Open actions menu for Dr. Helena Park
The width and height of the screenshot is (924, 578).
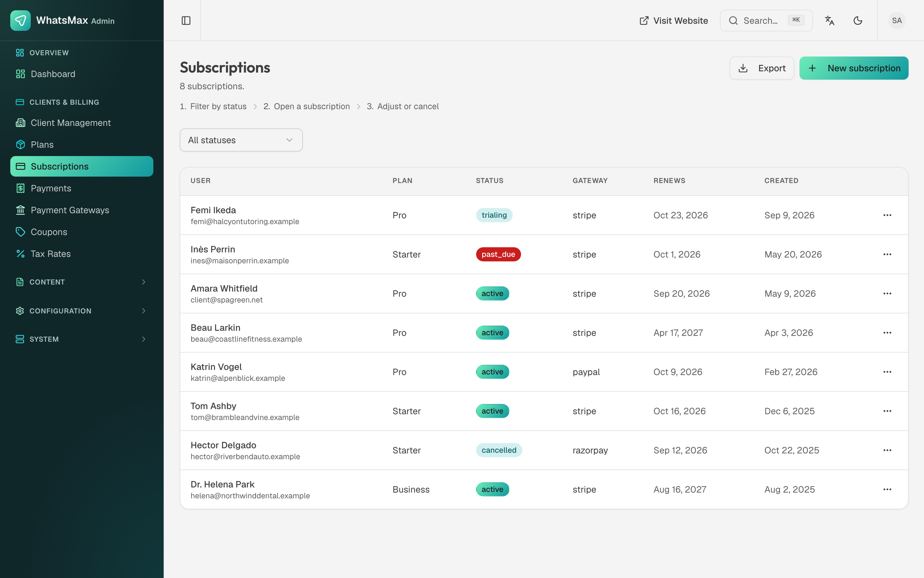(887, 490)
